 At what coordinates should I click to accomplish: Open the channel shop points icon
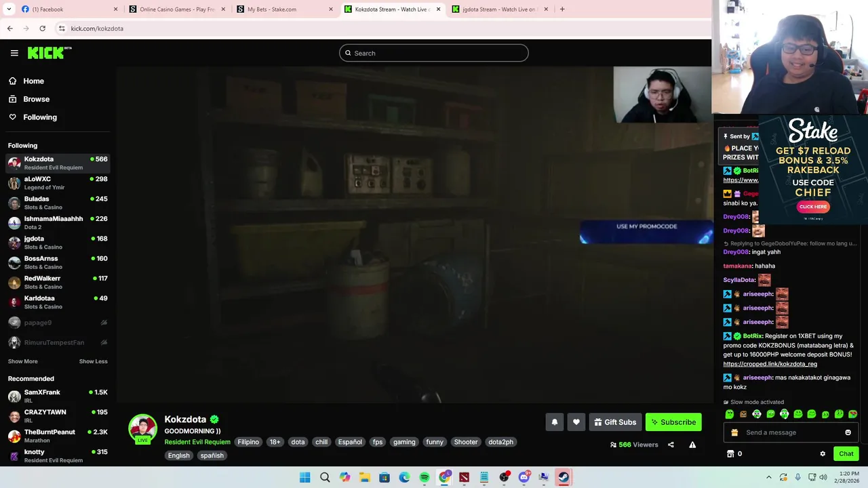730,454
